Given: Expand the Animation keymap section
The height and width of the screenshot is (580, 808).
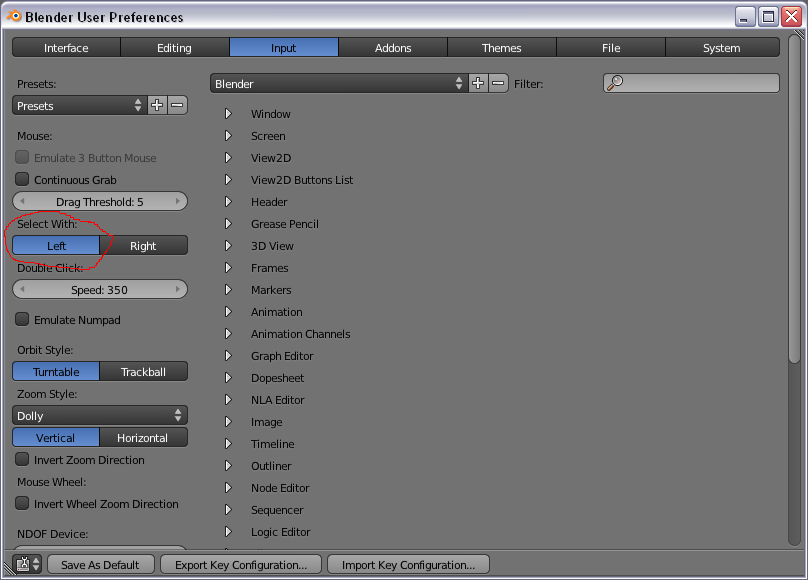Looking at the screenshot, I should [x=228, y=312].
